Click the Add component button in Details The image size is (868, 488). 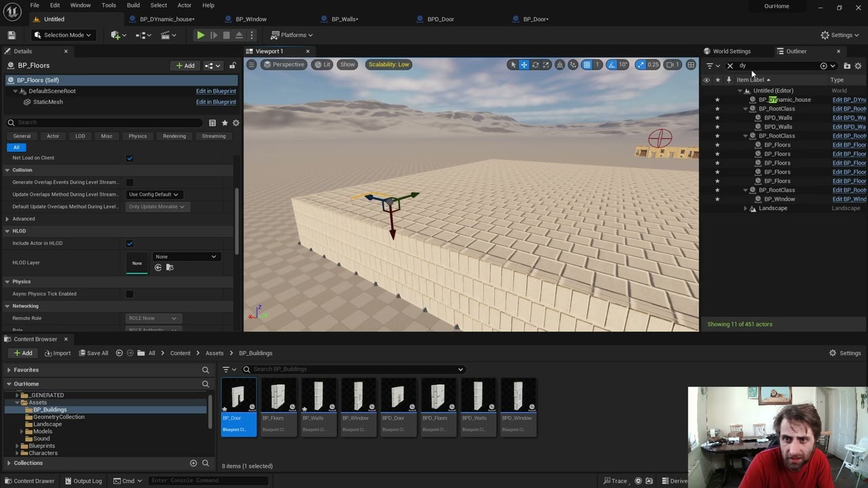pyautogui.click(x=185, y=66)
